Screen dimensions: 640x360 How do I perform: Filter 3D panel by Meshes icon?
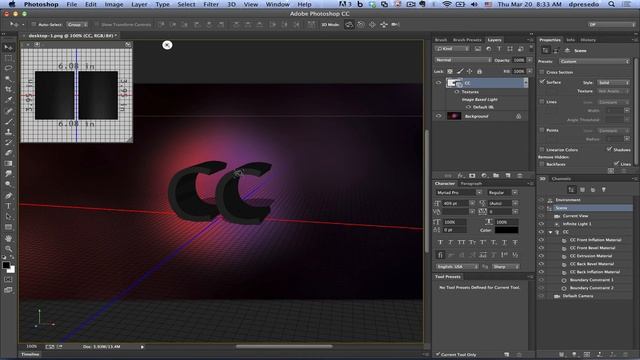tap(582, 190)
